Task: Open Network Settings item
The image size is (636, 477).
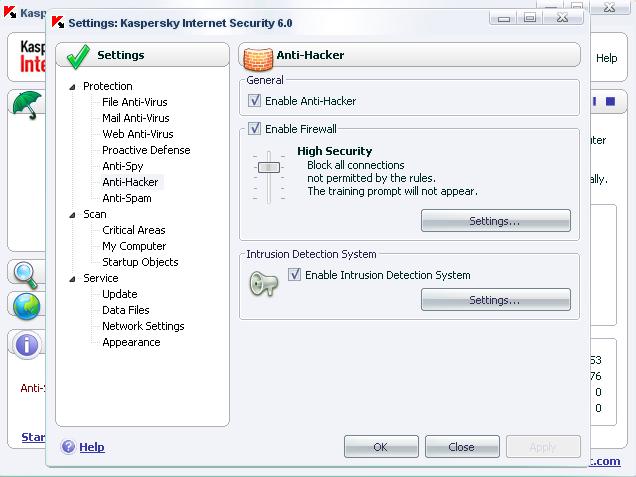Action: click(x=143, y=327)
